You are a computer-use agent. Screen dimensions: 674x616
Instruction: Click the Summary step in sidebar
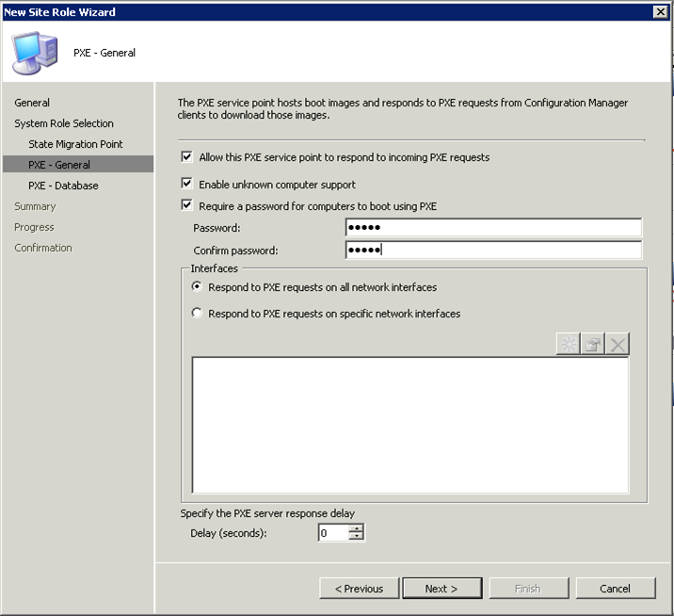coord(35,206)
